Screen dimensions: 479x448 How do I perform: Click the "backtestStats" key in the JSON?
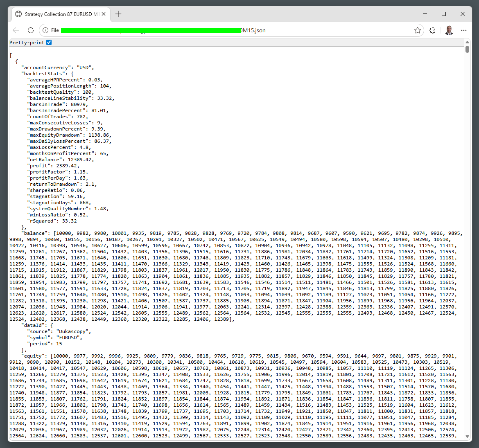43,74
